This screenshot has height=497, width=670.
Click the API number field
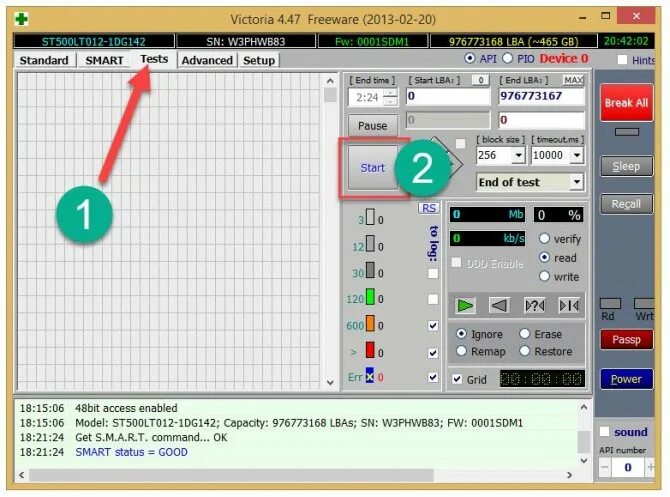(628, 467)
